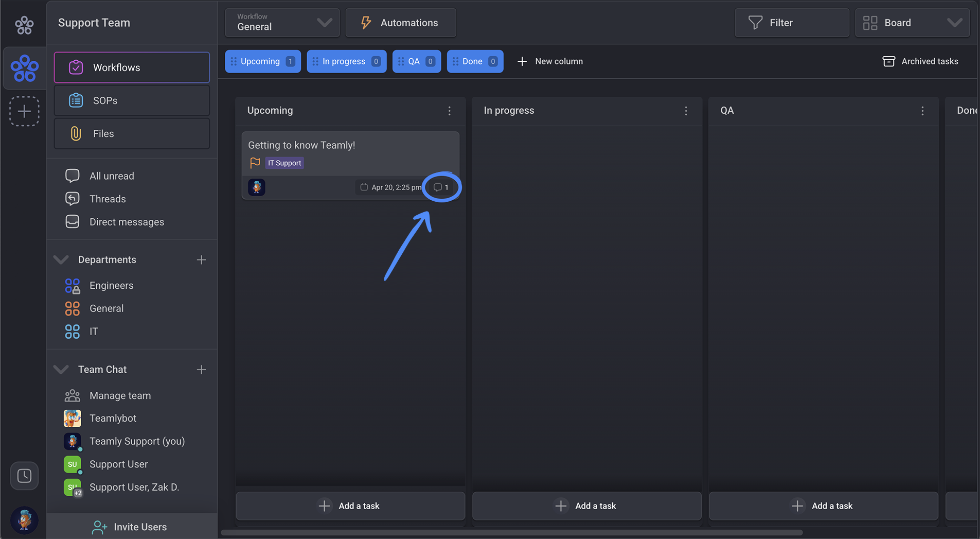Click the Done column header
Viewport: 980px width, 539px height.
tap(967, 111)
